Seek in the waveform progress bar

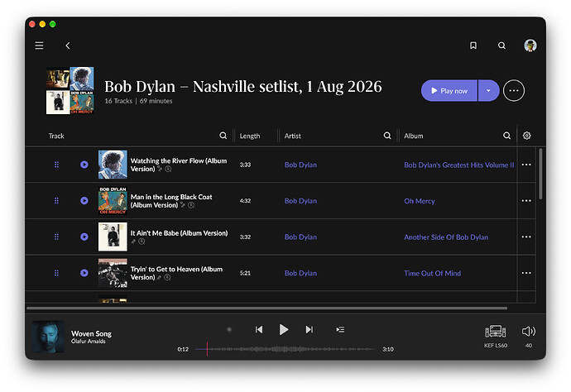pos(285,349)
